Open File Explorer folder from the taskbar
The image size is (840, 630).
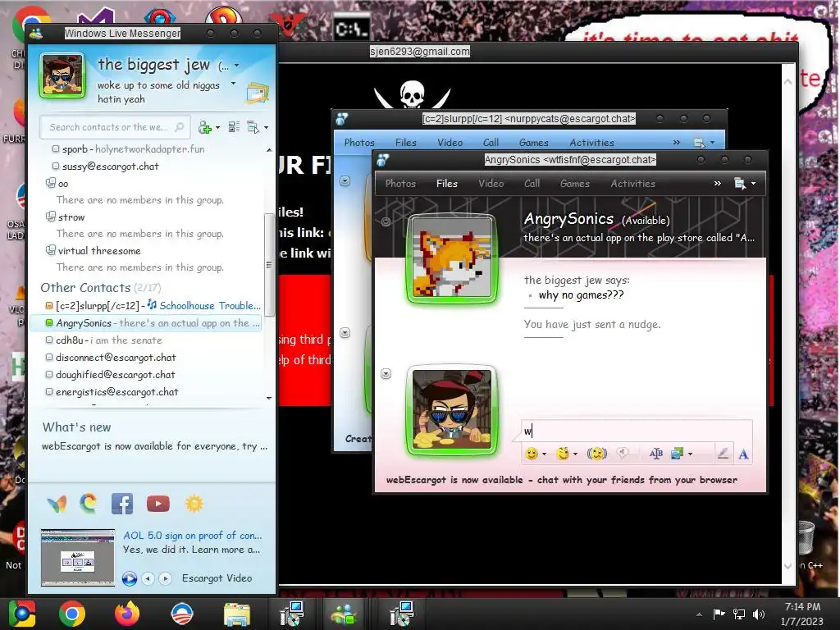click(237, 614)
